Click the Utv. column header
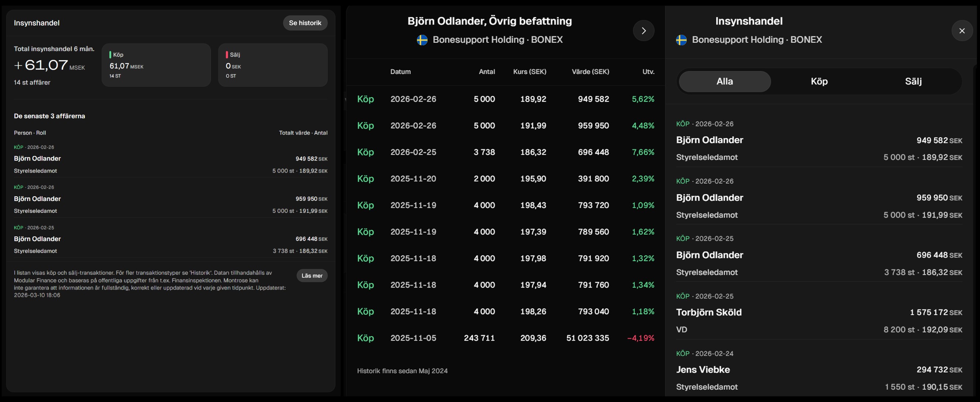 click(x=648, y=72)
